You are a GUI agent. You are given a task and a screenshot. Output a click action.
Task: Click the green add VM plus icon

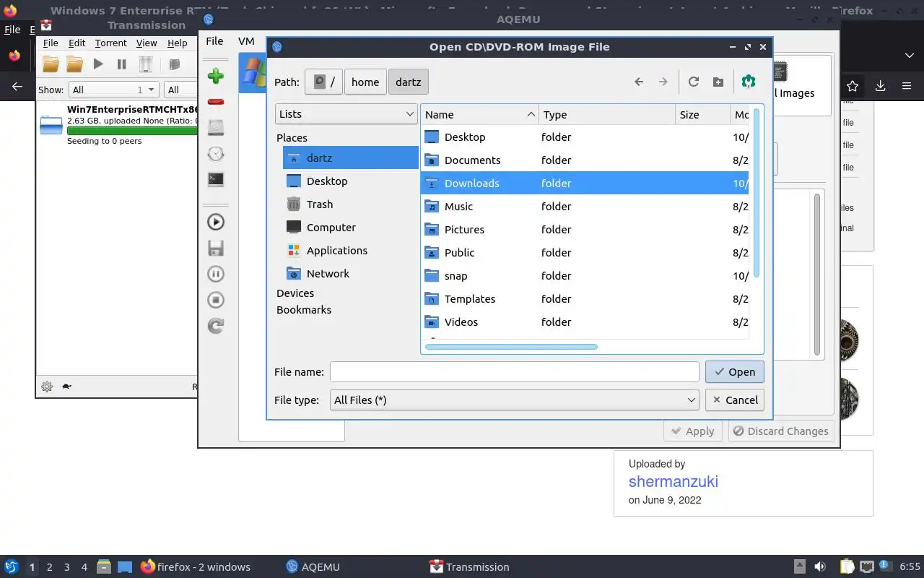point(216,76)
